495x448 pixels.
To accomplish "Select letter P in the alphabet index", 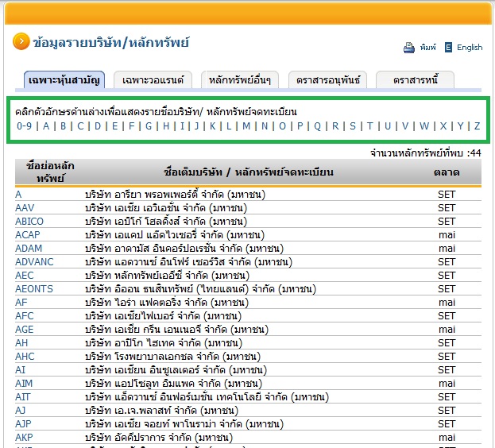I will (300, 126).
